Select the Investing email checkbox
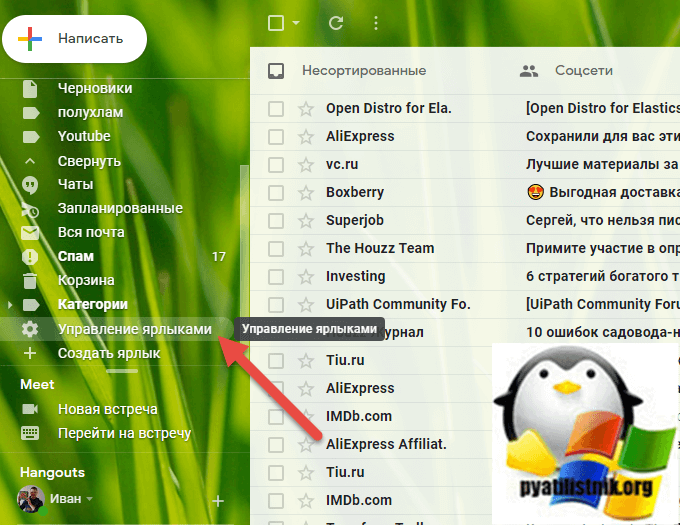 pos(276,277)
